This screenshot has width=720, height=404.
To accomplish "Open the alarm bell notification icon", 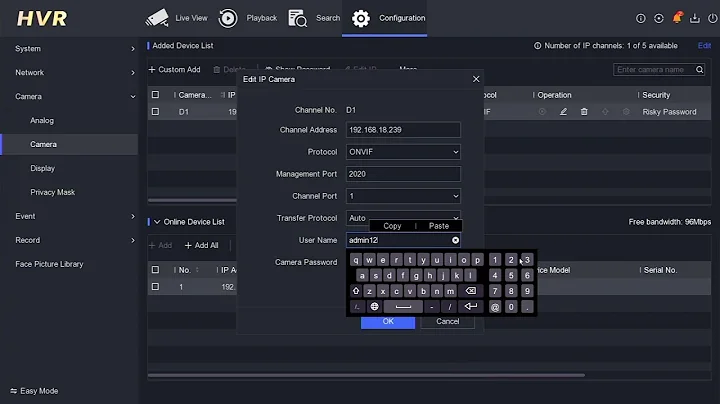I will [x=677, y=18].
